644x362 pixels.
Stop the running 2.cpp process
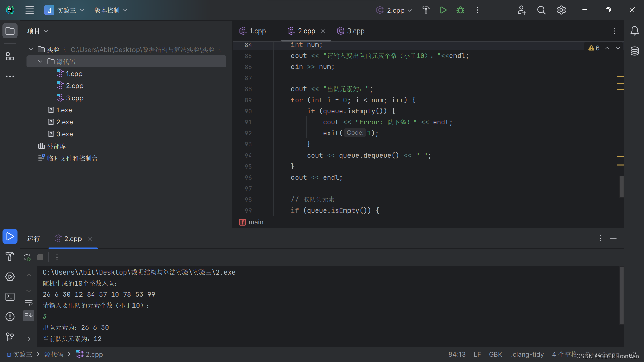[x=40, y=257]
